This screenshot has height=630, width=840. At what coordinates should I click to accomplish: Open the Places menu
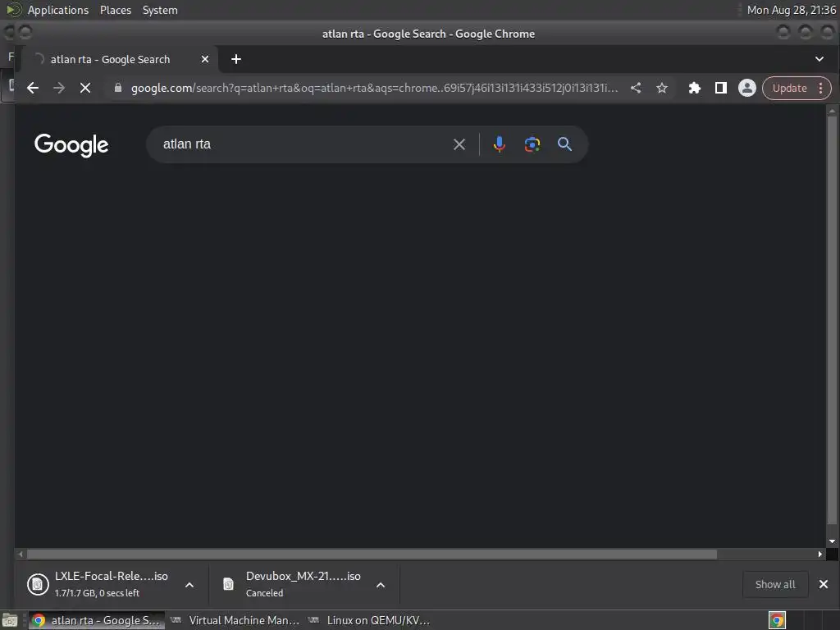pyautogui.click(x=116, y=10)
